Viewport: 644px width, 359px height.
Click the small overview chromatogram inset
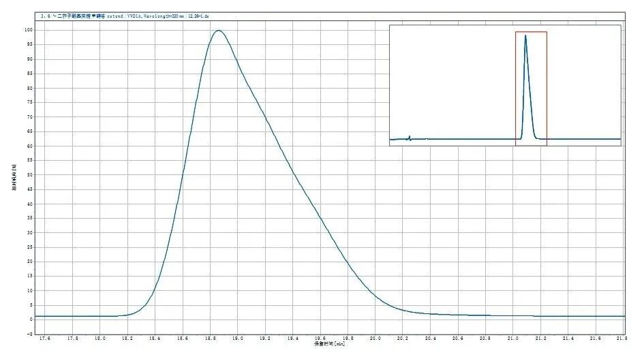[x=505, y=85]
